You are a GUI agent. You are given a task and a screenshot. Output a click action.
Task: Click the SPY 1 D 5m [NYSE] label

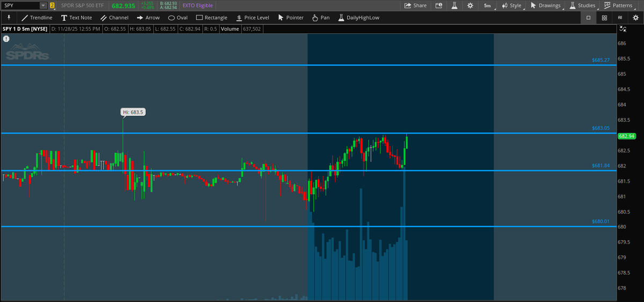pyautogui.click(x=25, y=29)
